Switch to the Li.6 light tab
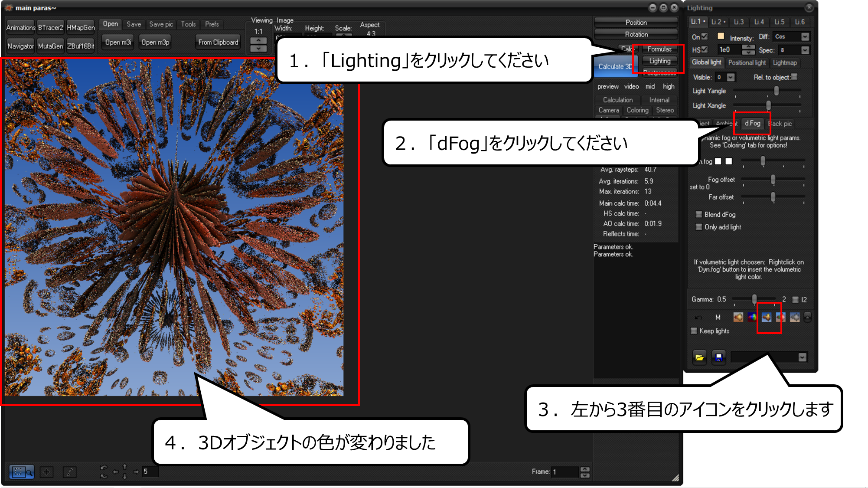This screenshot has height=488, width=868. point(800,22)
